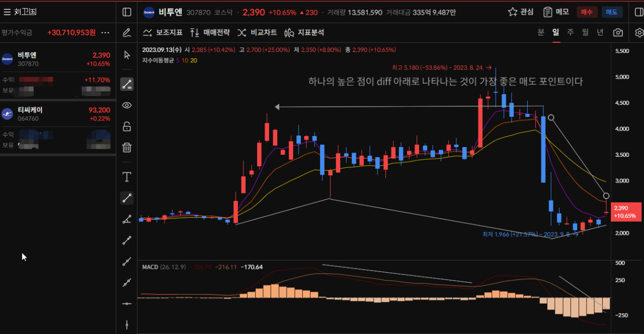This screenshot has width=644, height=334.
Task: Switch to 일 daily timeframe
Action: (x=555, y=32)
